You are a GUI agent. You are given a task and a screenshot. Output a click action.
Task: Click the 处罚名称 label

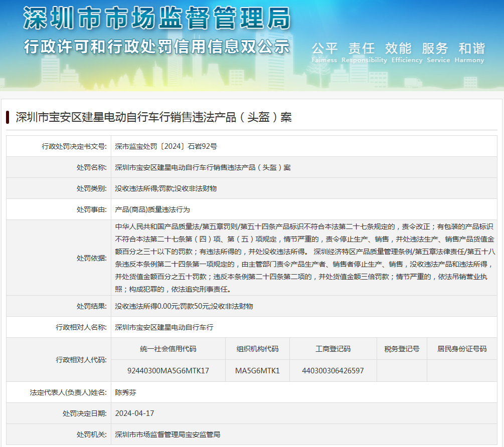point(92,167)
